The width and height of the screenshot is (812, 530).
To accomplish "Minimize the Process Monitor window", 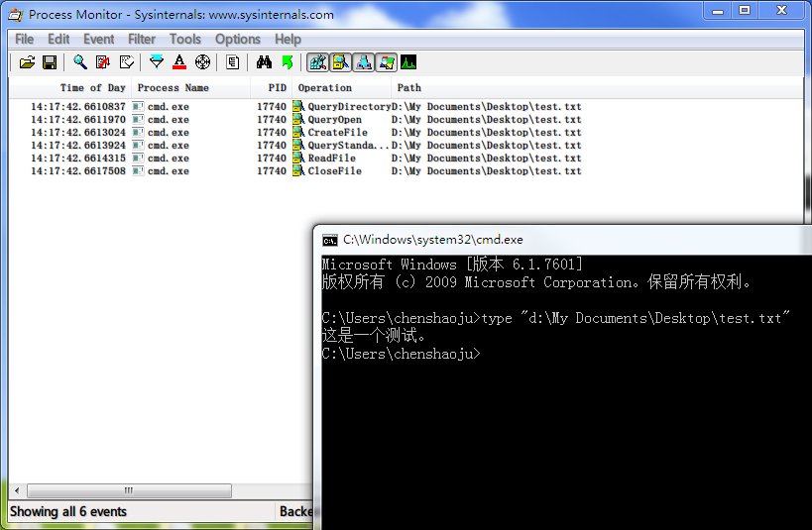I will tap(718, 10).
